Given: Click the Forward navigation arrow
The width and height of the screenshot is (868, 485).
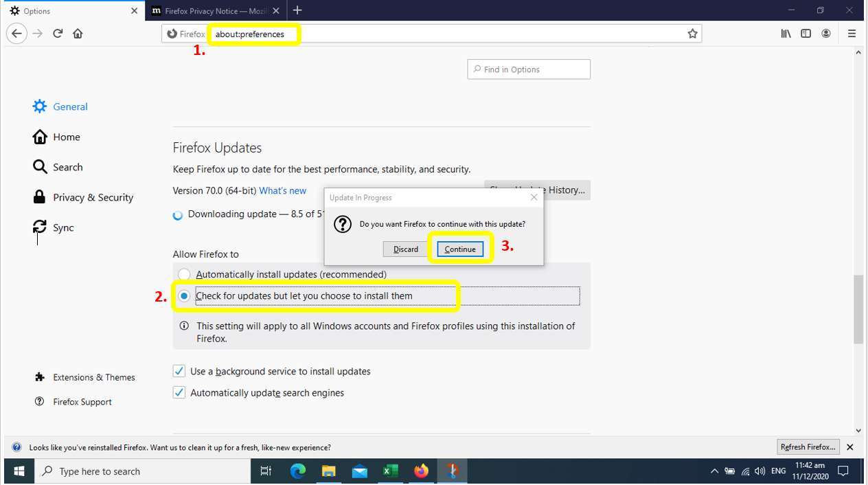Looking at the screenshot, I should pyautogui.click(x=38, y=34).
